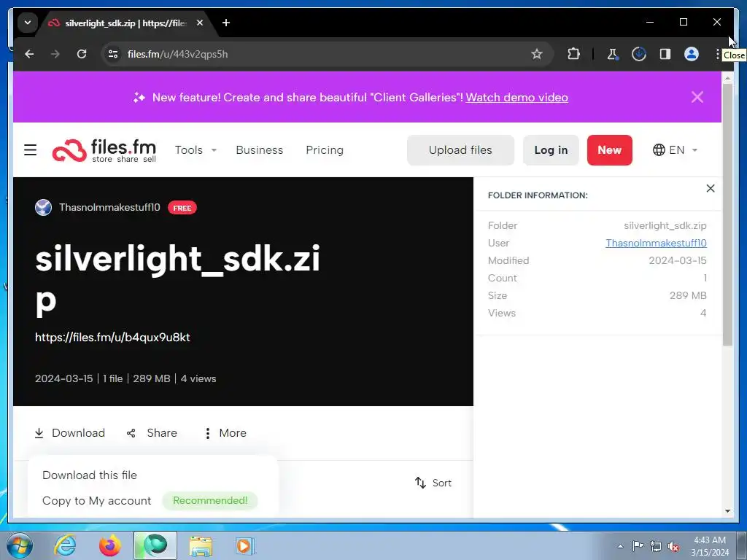
Task: Open the Windows Start menu
Action: (19, 545)
